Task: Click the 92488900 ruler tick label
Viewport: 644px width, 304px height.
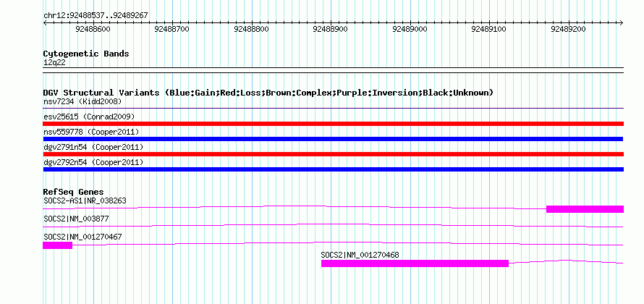Action: [x=330, y=29]
